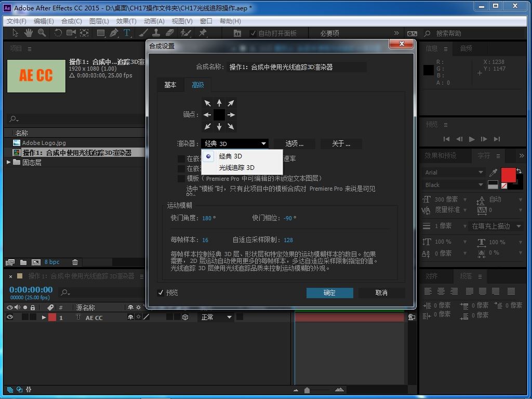This screenshot has width=532, height=399.
Task: Select the Horizontal Type tool
Action: [x=127, y=33]
